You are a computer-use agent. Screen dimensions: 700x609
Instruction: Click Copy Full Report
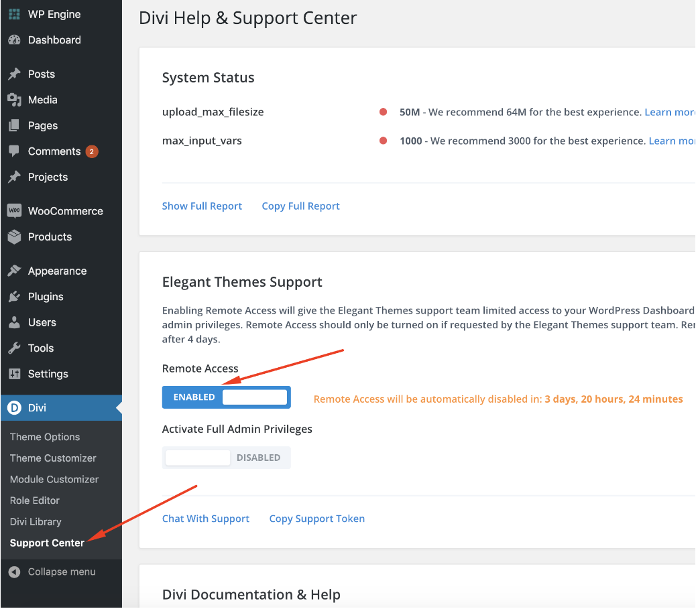(x=300, y=206)
